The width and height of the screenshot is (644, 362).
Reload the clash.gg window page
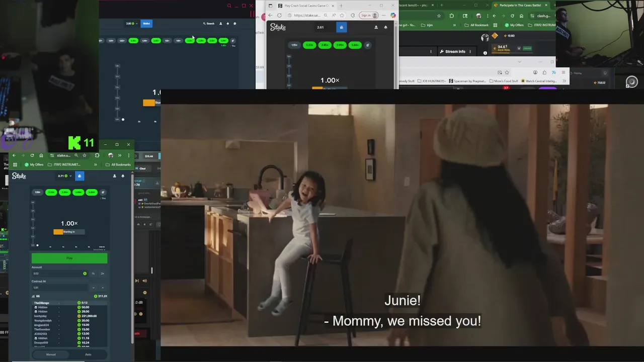tap(512, 16)
